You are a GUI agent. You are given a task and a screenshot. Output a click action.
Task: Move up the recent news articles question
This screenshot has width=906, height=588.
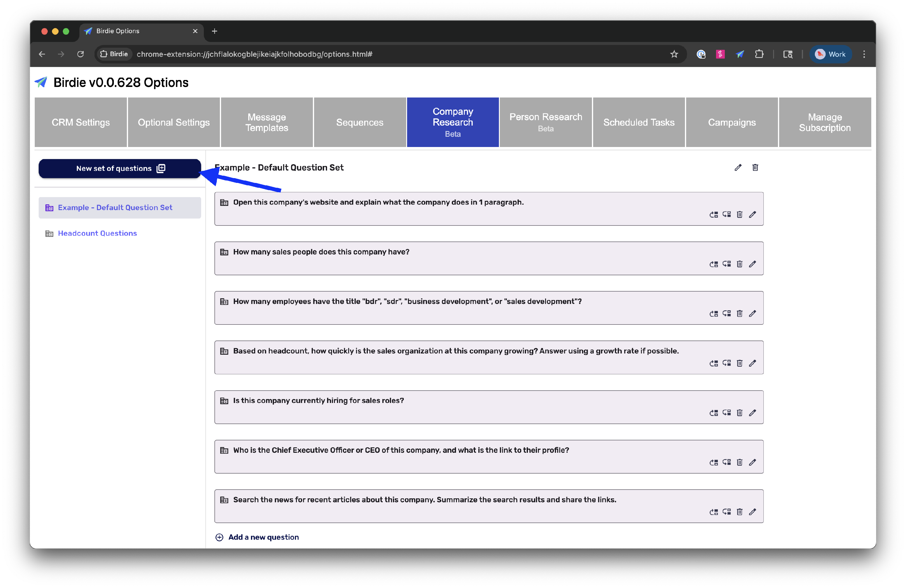click(x=713, y=512)
